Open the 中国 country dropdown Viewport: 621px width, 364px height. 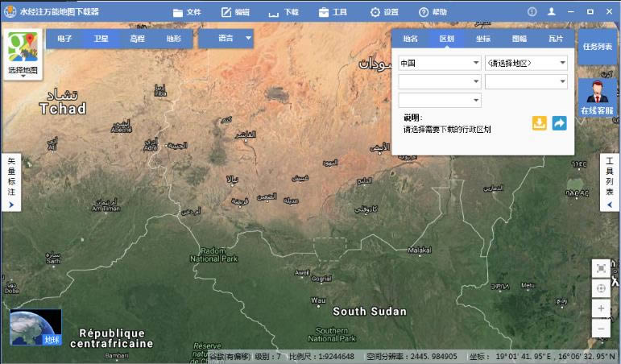point(439,63)
